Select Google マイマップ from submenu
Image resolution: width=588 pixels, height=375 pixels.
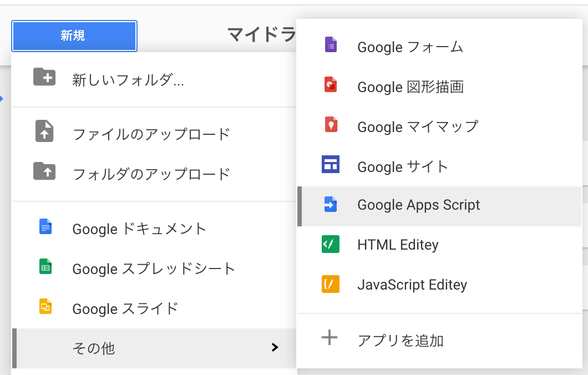point(439,126)
